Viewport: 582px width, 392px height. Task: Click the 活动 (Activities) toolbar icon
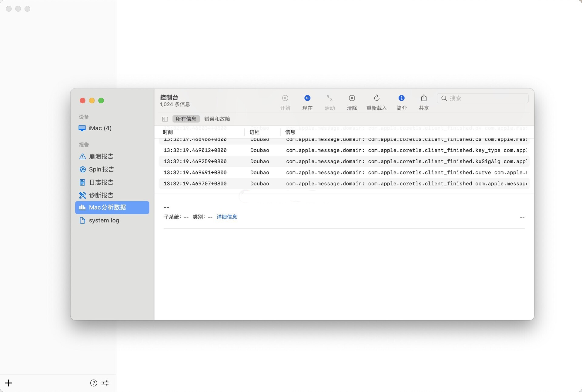pyautogui.click(x=329, y=98)
